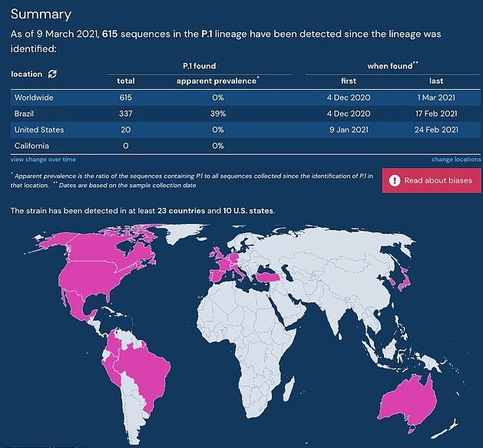Click the change locations link
483x448 pixels.
coord(456,159)
